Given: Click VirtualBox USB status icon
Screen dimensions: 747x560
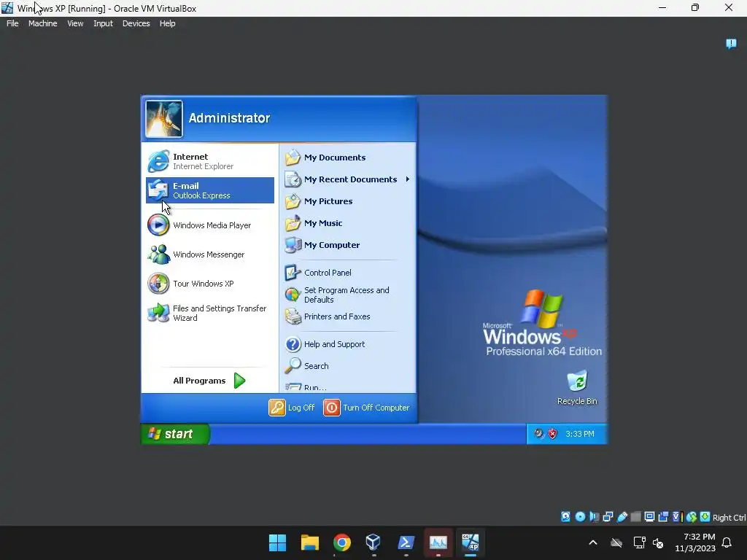Looking at the screenshot, I should point(622,517).
